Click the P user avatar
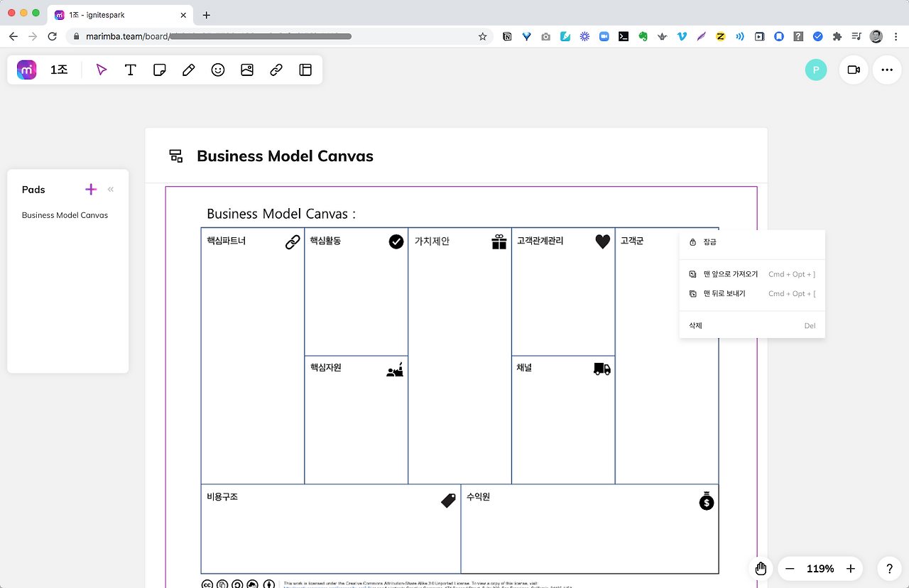 [x=816, y=70]
